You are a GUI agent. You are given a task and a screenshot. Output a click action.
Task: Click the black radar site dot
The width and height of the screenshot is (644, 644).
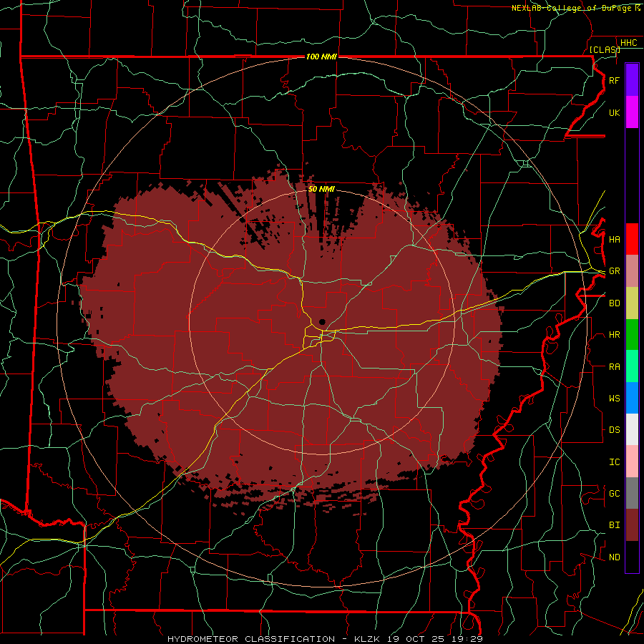pyautogui.click(x=323, y=322)
